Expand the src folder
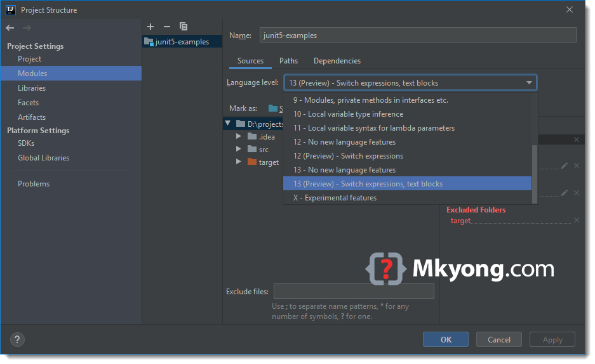The height and width of the screenshot is (364, 595). tap(238, 149)
